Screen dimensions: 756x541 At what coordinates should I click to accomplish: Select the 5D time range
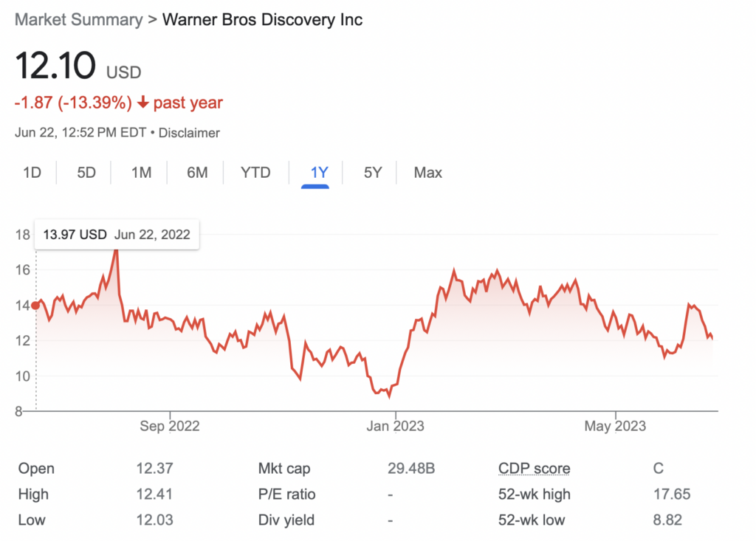click(x=86, y=172)
